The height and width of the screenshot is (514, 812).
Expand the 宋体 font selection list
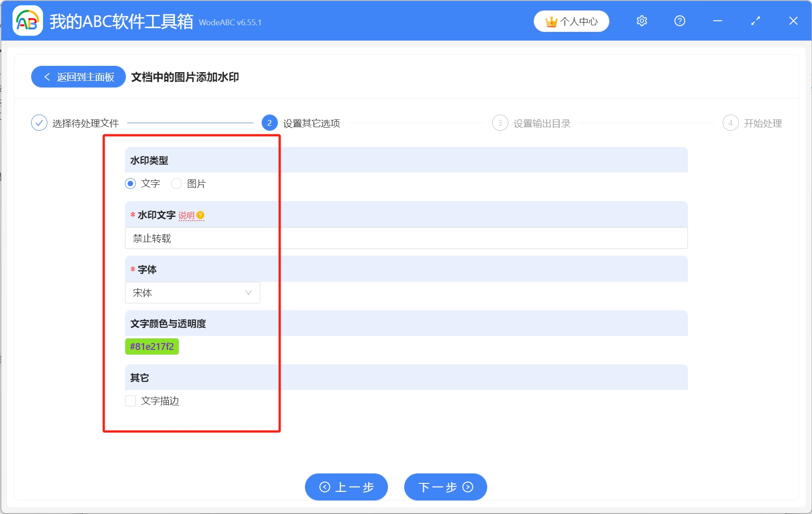pyautogui.click(x=192, y=293)
